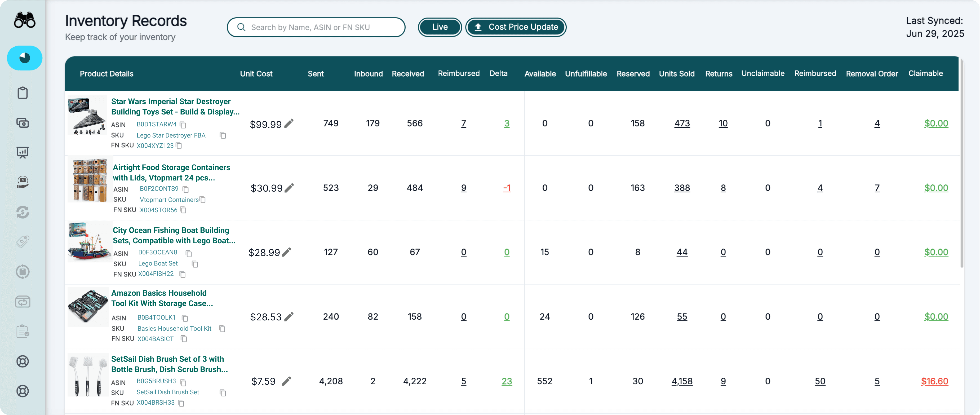Image resolution: width=980 pixels, height=415 pixels.
Task: Copy ASIN B0D1STARW4 to clipboard
Action: 183,125
